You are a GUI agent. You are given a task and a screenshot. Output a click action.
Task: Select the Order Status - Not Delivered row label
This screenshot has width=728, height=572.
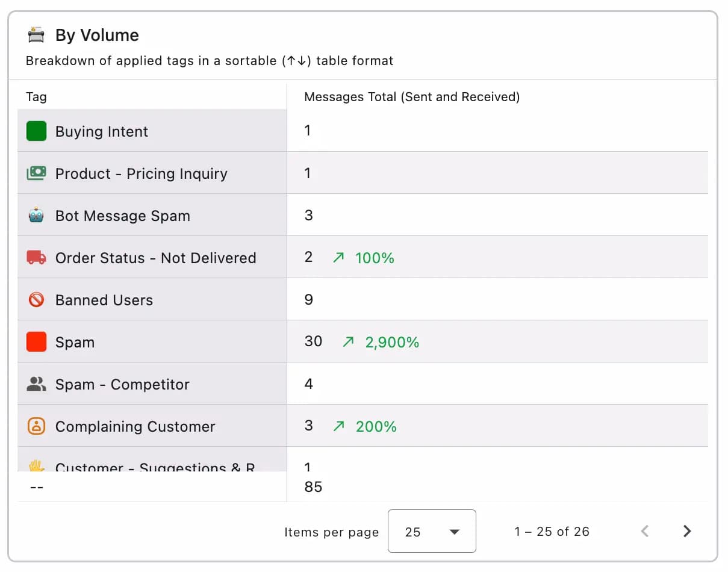(x=155, y=258)
